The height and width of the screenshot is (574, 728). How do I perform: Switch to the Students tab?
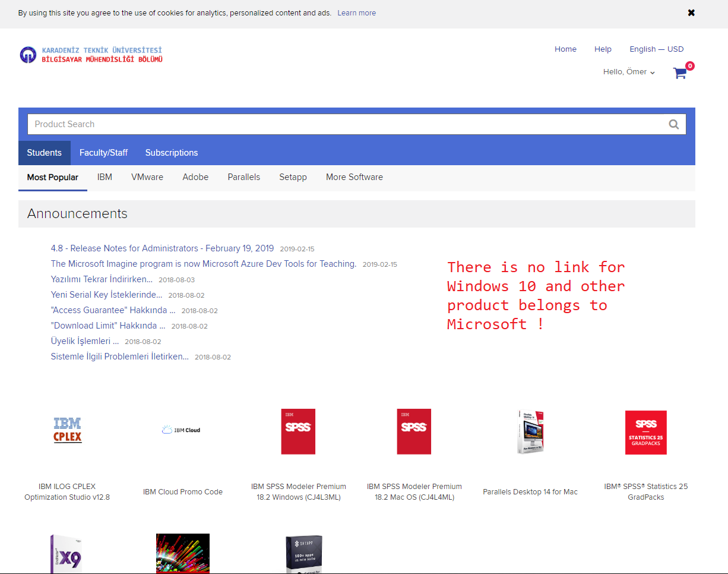45,153
